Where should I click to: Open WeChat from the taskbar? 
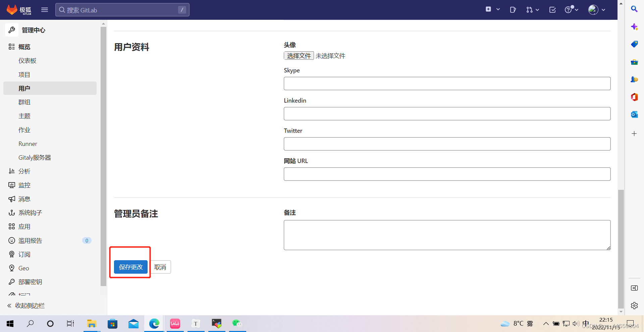(237, 323)
